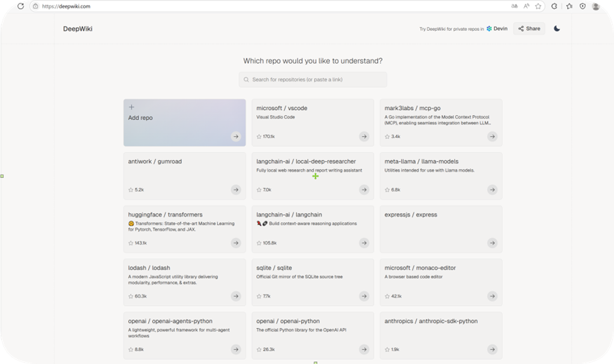Click the star icon on sqlite / sqlite
Screen dimensions: 614x364
(x=259, y=296)
